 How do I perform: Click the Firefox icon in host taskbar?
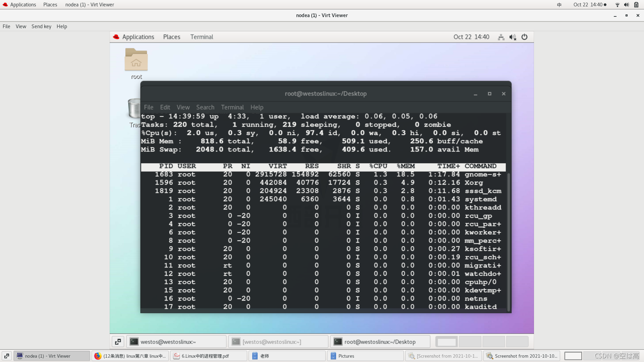coord(98,356)
